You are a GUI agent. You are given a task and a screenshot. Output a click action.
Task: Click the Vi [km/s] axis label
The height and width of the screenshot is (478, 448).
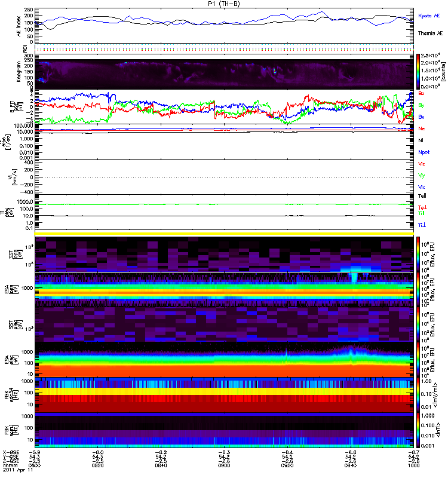14,177
